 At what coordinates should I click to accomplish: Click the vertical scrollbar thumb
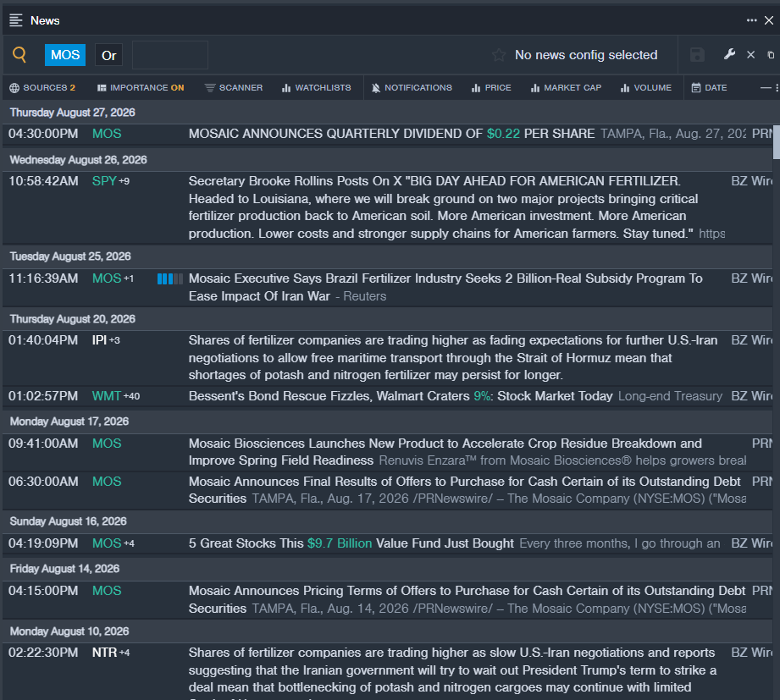point(776,141)
